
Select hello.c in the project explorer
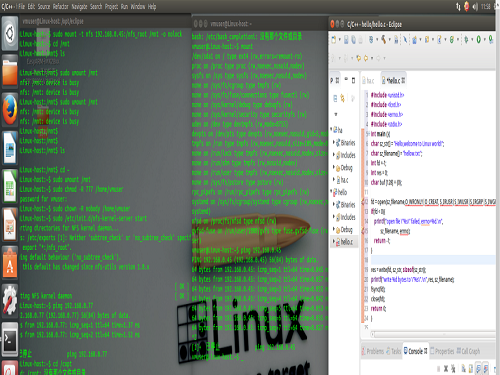(x=344, y=242)
